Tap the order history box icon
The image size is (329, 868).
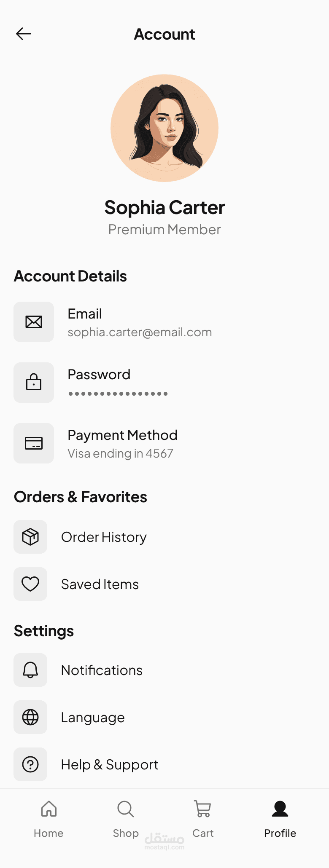pos(30,537)
